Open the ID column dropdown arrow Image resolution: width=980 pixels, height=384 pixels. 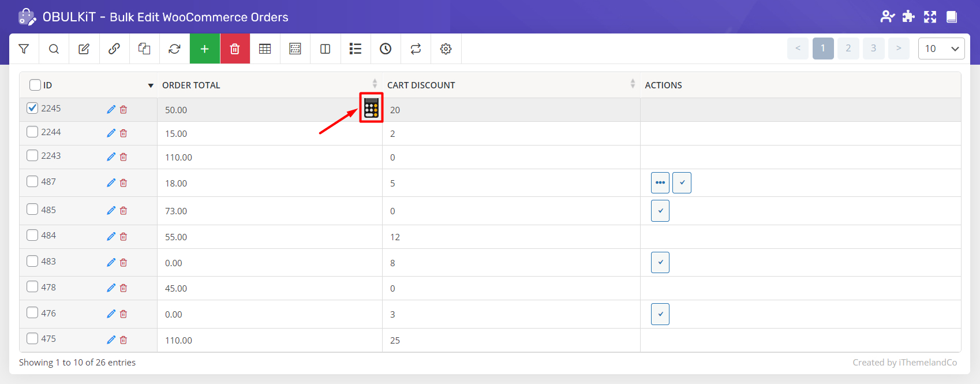[151, 85]
